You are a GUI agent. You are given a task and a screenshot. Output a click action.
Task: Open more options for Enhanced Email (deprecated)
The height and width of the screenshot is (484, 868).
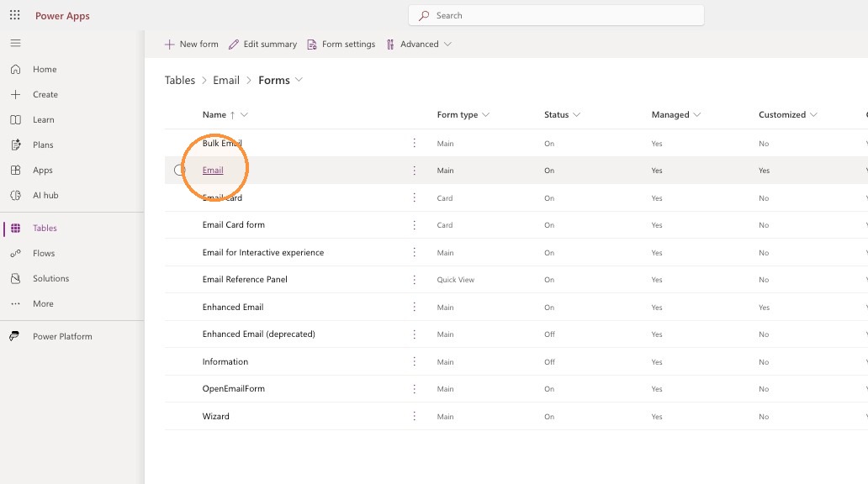tap(414, 334)
